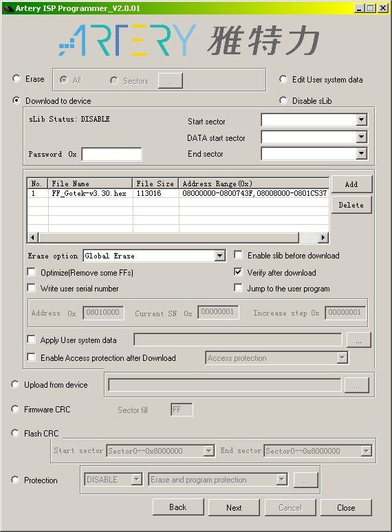Click the Current SN input field

tap(218, 313)
